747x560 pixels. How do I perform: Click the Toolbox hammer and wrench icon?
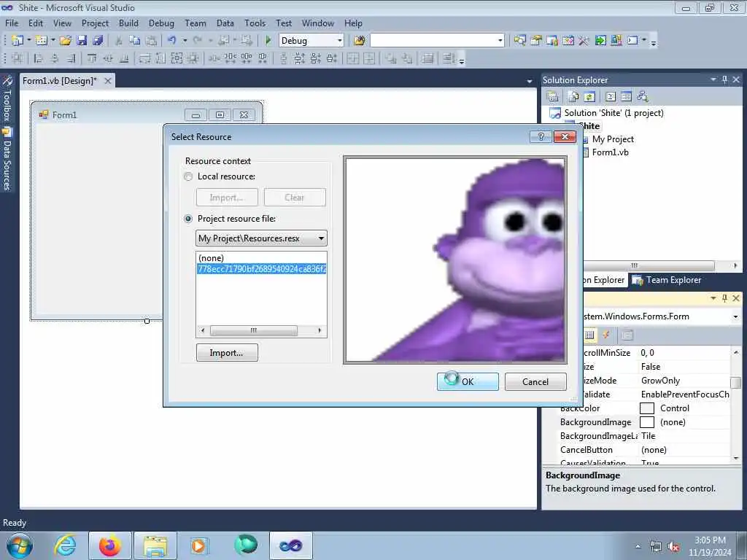pyautogui.click(x=584, y=41)
